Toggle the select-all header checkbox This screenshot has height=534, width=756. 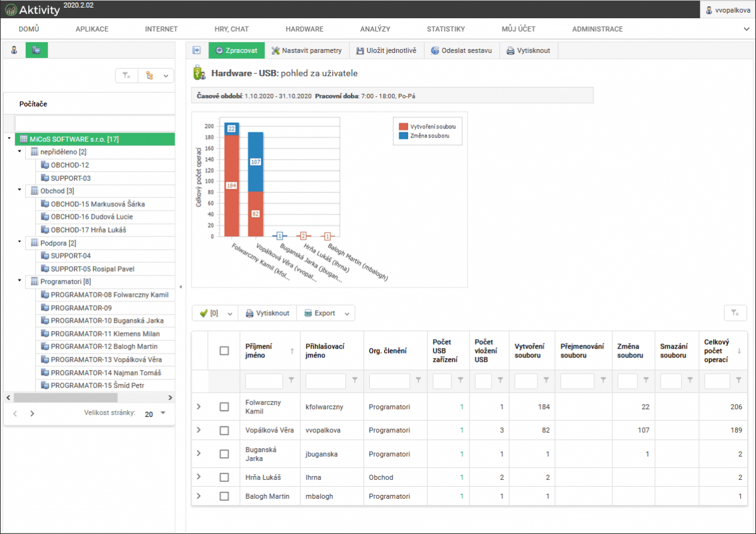coord(224,351)
